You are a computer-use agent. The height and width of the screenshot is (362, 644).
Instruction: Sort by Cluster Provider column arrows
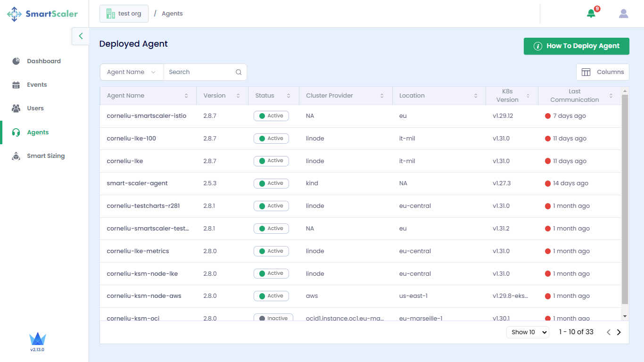coord(382,96)
